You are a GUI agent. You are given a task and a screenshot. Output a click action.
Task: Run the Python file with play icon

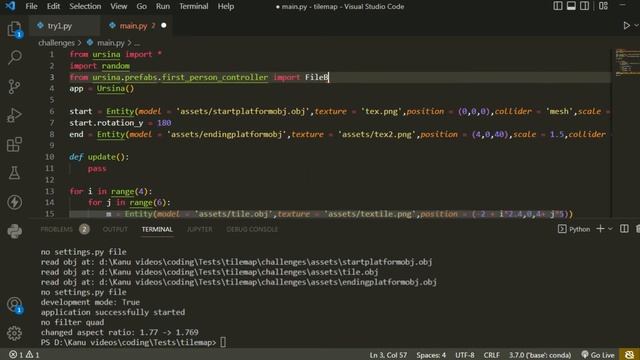tap(626, 26)
